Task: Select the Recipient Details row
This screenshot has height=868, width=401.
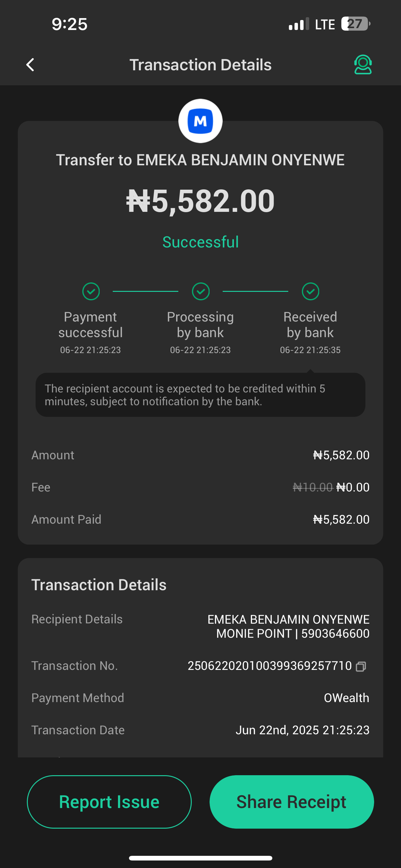Action: [x=200, y=626]
